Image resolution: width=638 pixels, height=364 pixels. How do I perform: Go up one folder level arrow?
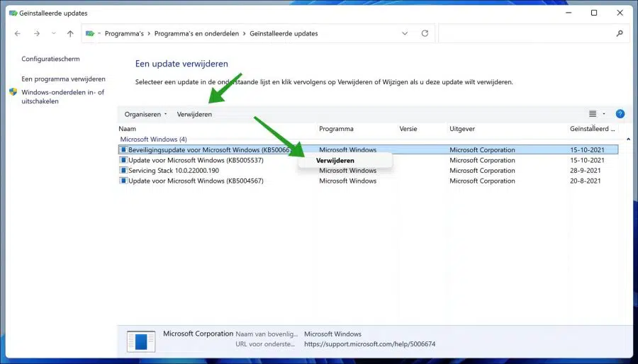pos(70,34)
